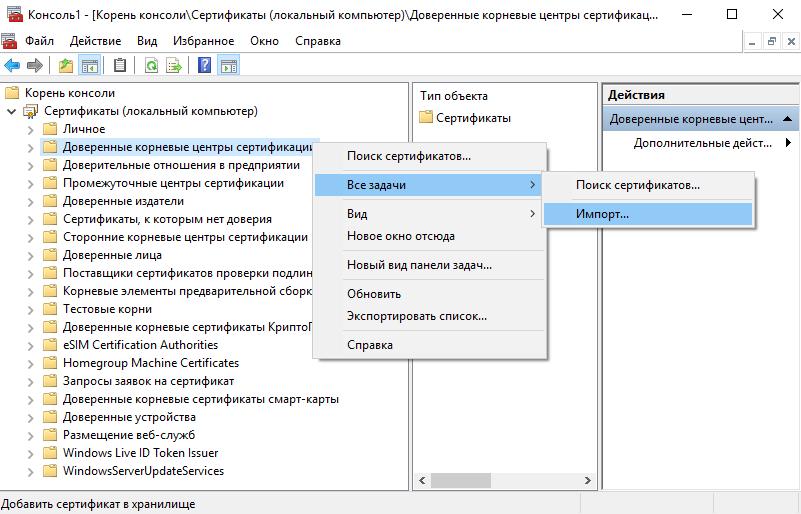Click the Тип объекта column header

point(454,96)
